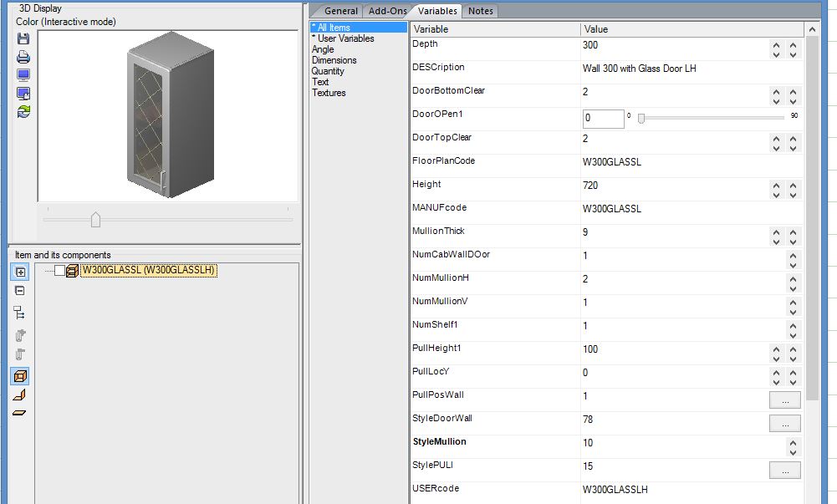Image resolution: width=837 pixels, height=504 pixels.
Task: Open the Notes tab
Action: pos(481,11)
